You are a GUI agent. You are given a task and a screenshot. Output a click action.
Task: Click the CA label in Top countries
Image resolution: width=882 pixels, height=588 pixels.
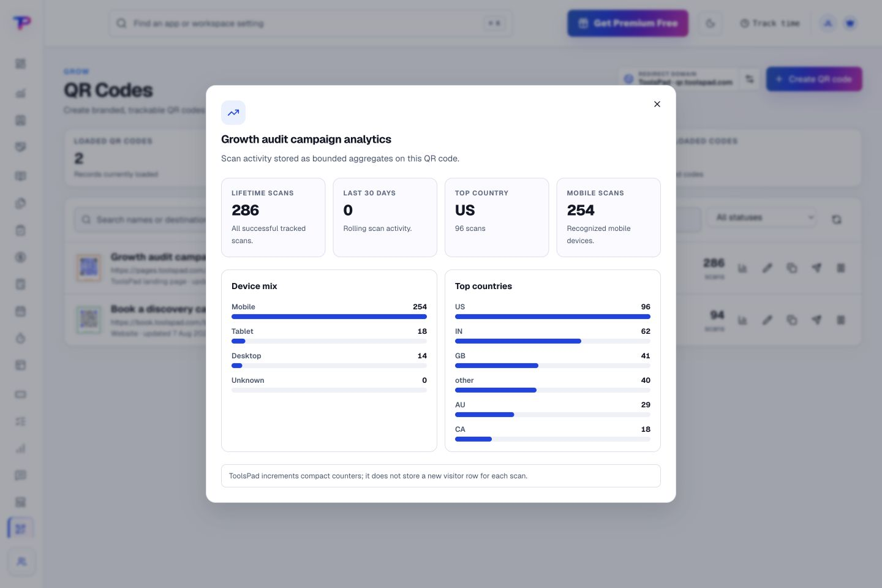(460, 429)
